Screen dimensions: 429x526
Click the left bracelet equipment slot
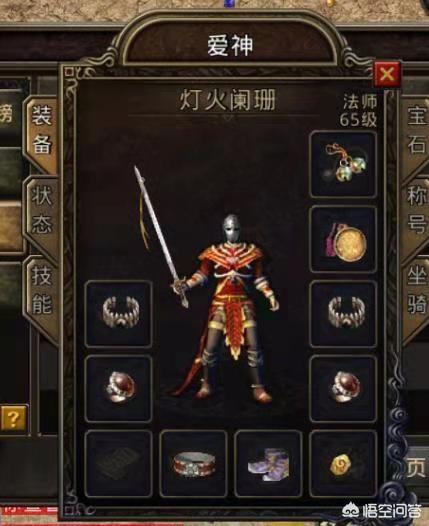point(118,314)
